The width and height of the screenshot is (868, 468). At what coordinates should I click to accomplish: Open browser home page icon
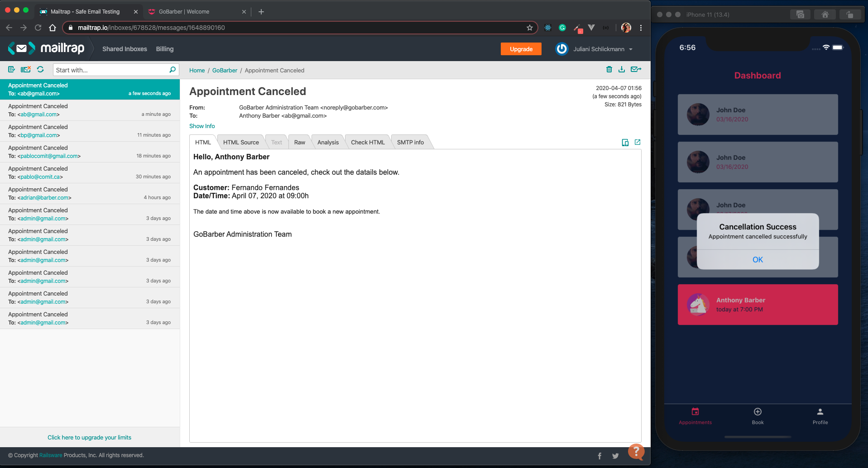coord(53,28)
